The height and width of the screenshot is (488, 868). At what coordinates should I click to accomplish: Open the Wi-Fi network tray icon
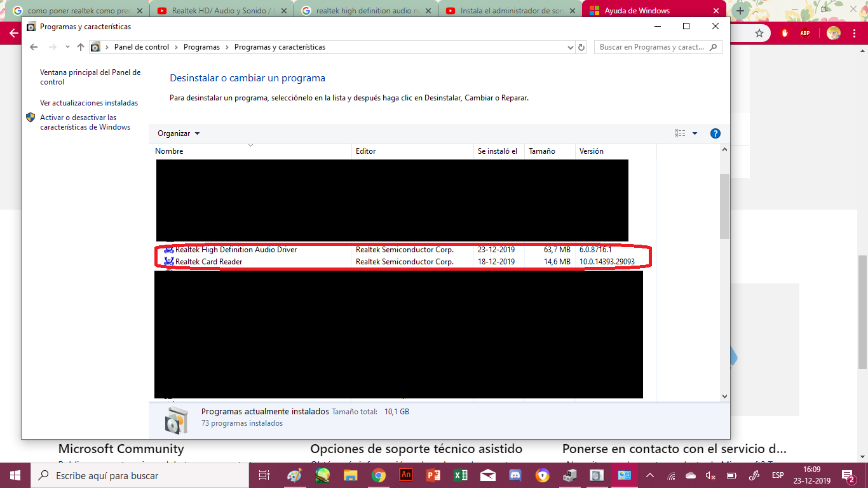672,475
